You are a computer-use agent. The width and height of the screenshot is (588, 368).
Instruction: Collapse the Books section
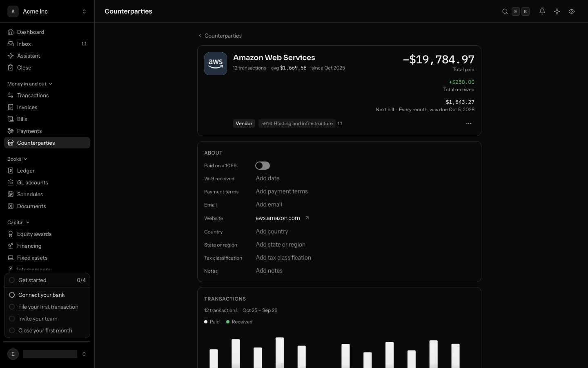point(17,159)
